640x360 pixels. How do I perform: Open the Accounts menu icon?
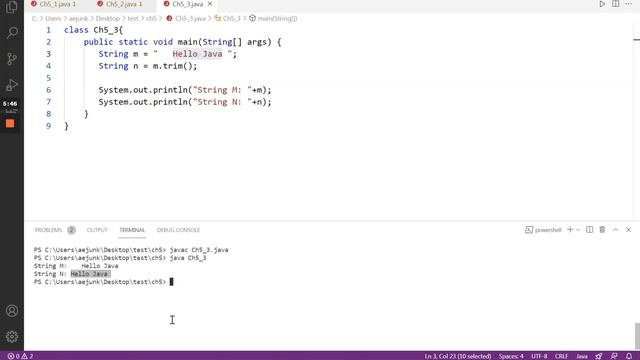tap(12, 311)
